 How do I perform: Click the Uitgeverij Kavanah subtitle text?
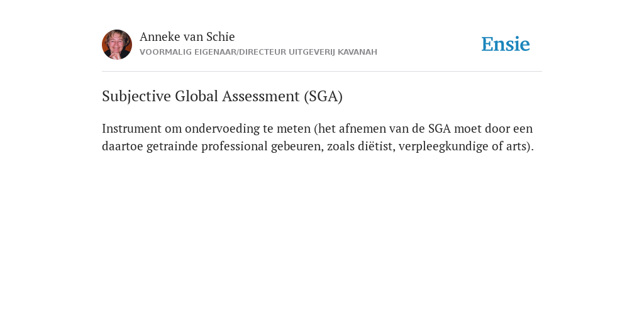pos(258,52)
